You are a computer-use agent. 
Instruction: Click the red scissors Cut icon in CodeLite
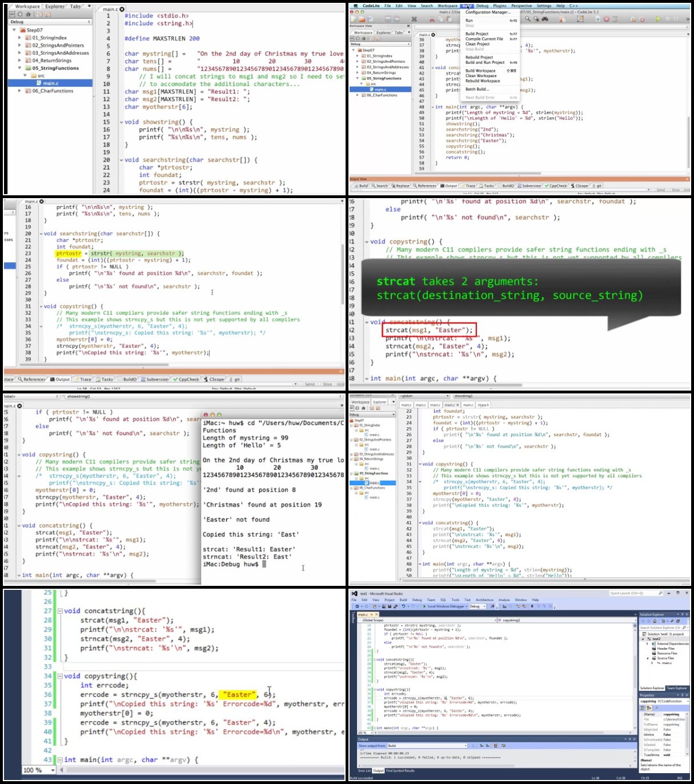tap(432, 19)
